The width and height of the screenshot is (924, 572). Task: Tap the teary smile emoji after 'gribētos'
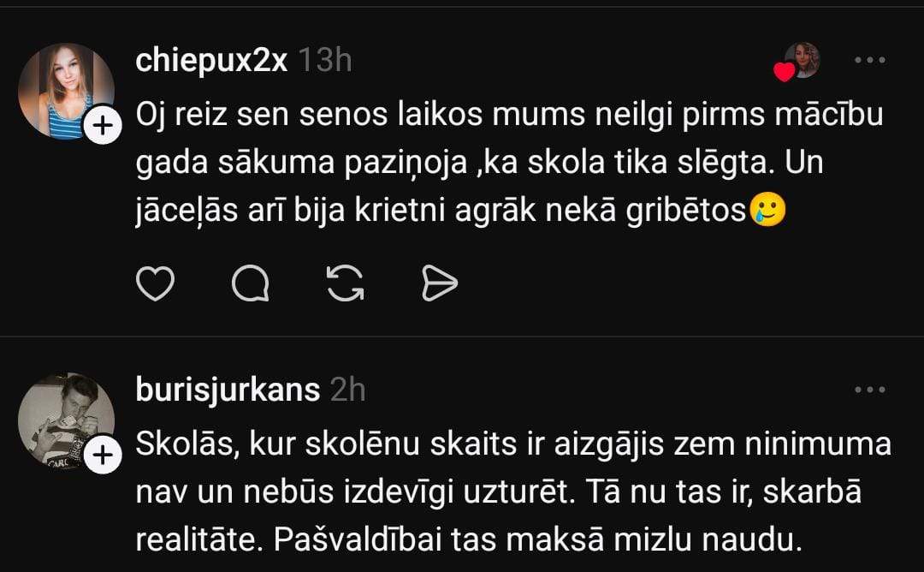coord(767,211)
